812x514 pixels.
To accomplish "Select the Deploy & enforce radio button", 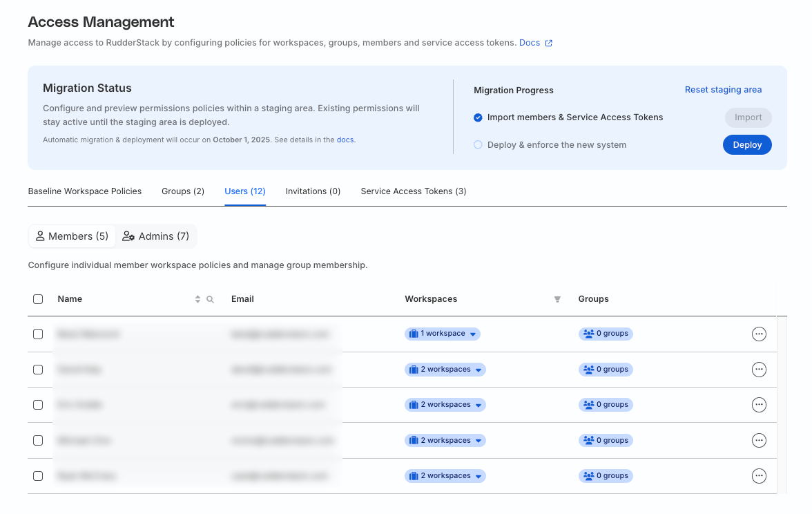I will click(x=478, y=144).
